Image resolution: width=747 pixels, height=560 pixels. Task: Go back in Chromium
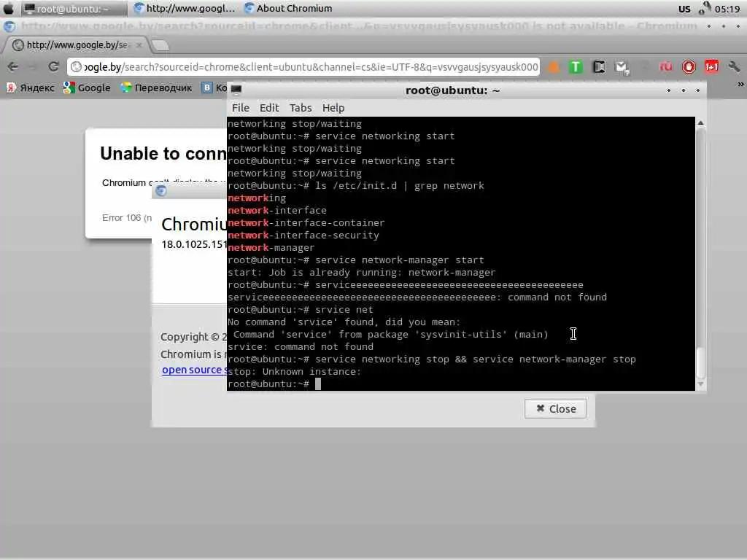[13, 66]
